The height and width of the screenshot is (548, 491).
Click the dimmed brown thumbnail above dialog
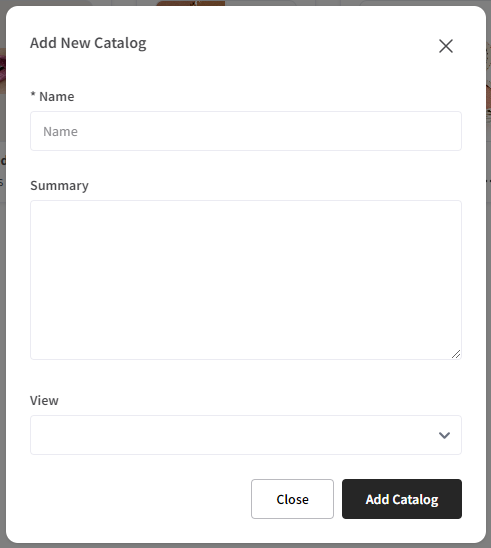[x=190, y=3]
